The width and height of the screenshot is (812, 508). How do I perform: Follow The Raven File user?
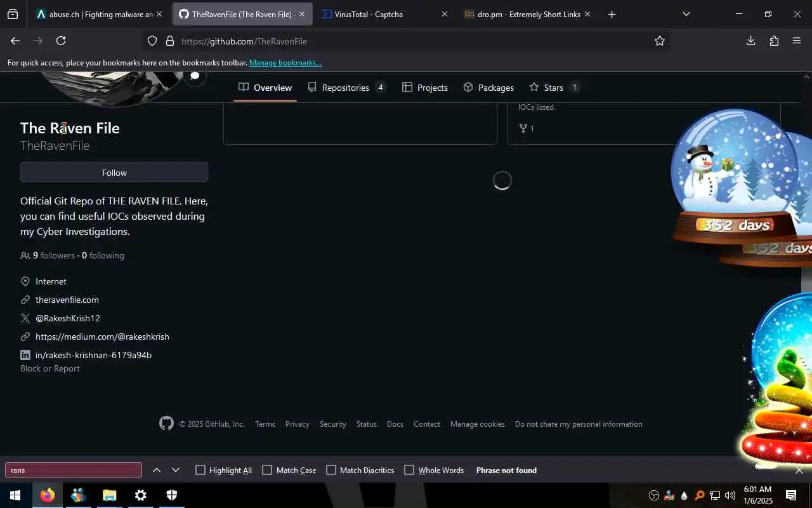click(x=114, y=173)
